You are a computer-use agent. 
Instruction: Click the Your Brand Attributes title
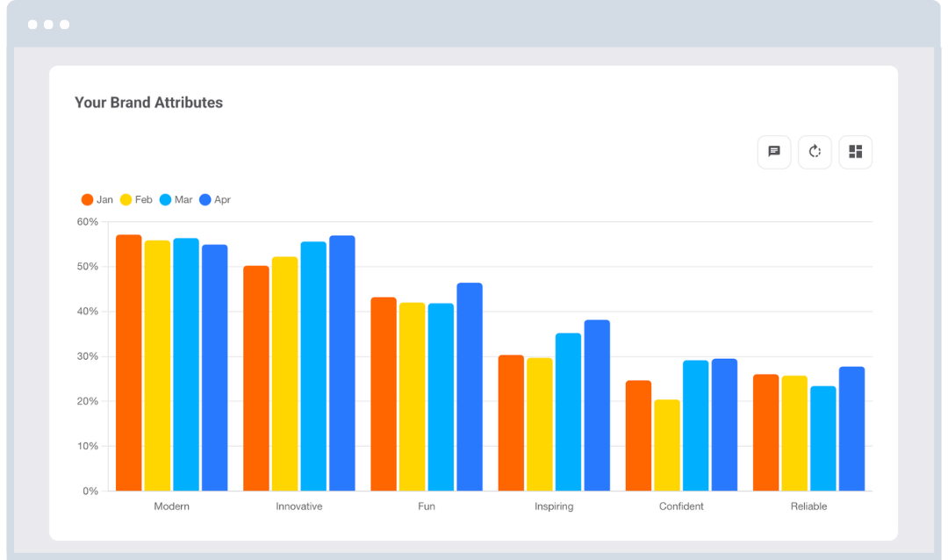point(148,103)
